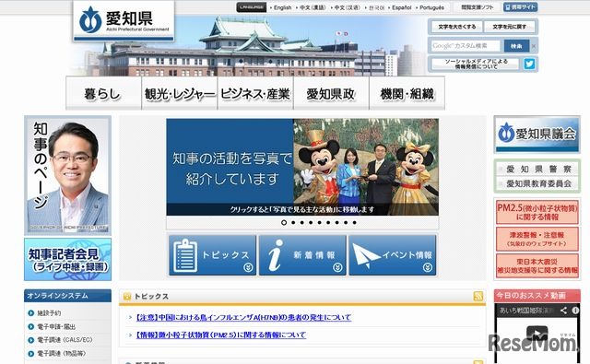Viewport: 590px width, 364px height.
Task: Expand トピックス via its down-arrow circle
Action: pyautogui.click(x=248, y=267)
